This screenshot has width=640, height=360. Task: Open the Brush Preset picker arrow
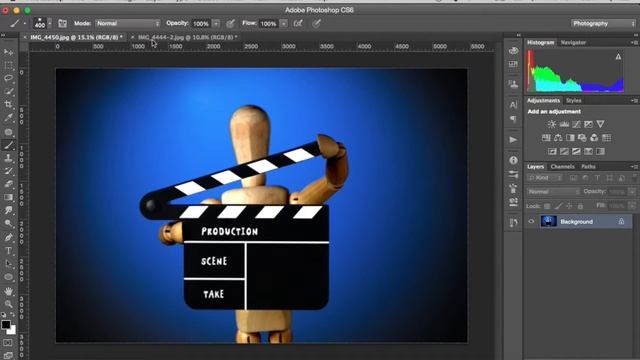[x=50, y=24]
